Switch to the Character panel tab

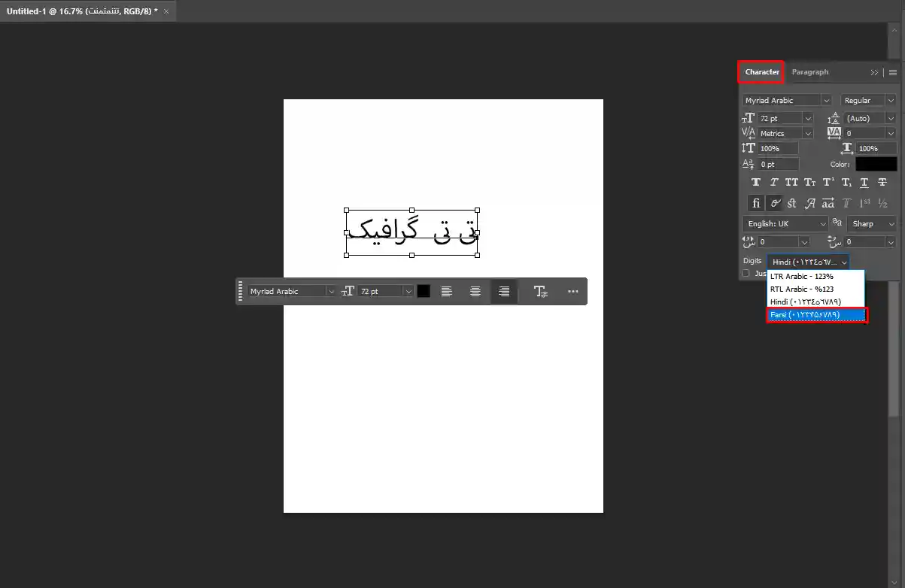(762, 72)
